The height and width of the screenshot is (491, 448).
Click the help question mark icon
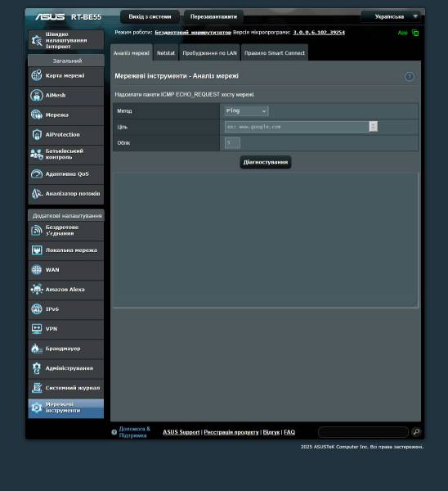pos(410,76)
